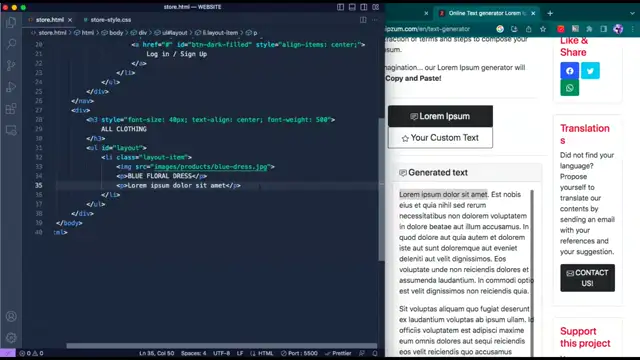Open Customize Layout icon
Screen dimensions: 640x360
(376, 7)
